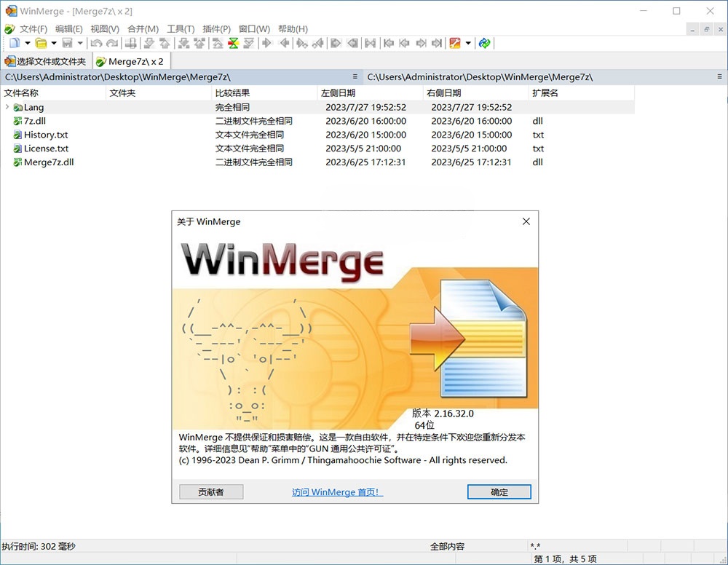Click the Options toolbar icon
This screenshot has height=565, width=728.
(455, 43)
